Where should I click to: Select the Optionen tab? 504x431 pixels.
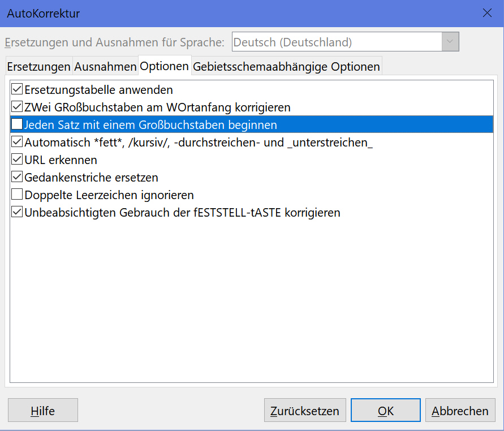(x=165, y=66)
